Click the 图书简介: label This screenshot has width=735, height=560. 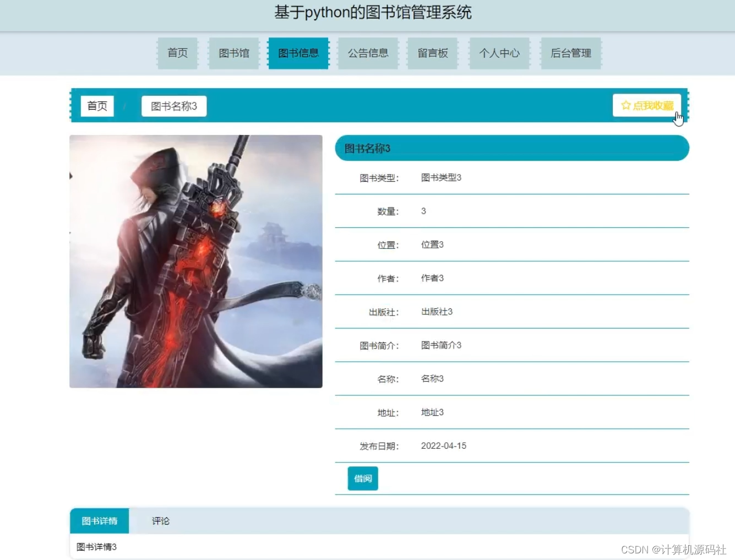379,346
